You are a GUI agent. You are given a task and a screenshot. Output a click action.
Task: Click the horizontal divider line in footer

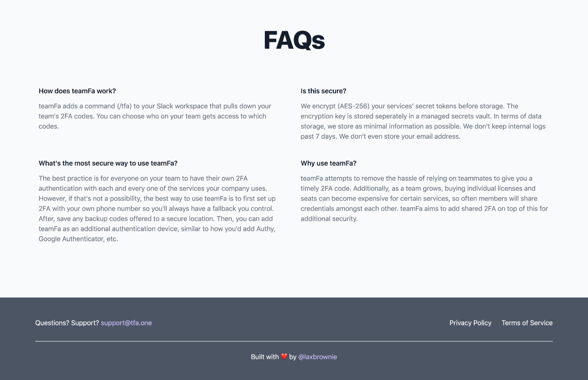pos(294,341)
